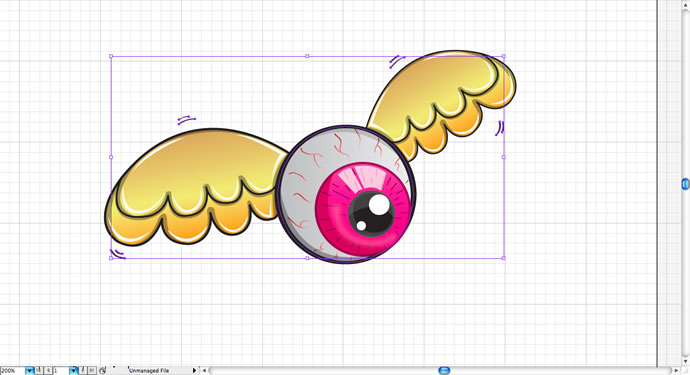Image resolution: width=690 pixels, height=375 pixels.
Task: Click the top-center bounding box handle
Action: [307, 56]
